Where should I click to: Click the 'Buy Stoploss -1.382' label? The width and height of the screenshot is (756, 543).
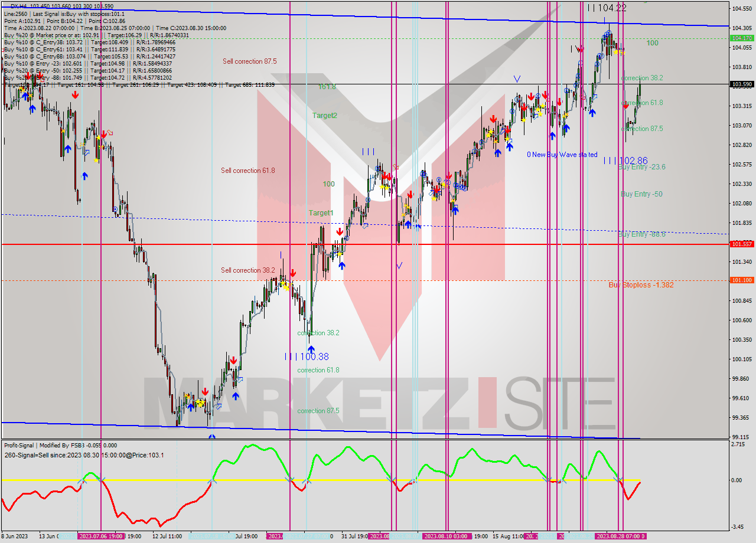point(641,285)
